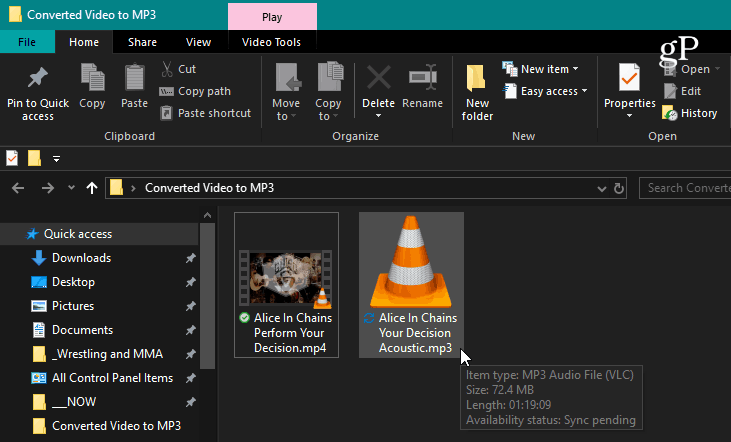Click Edit in the Open group
Viewport: 731px width, 442px height.
coord(683,91)
